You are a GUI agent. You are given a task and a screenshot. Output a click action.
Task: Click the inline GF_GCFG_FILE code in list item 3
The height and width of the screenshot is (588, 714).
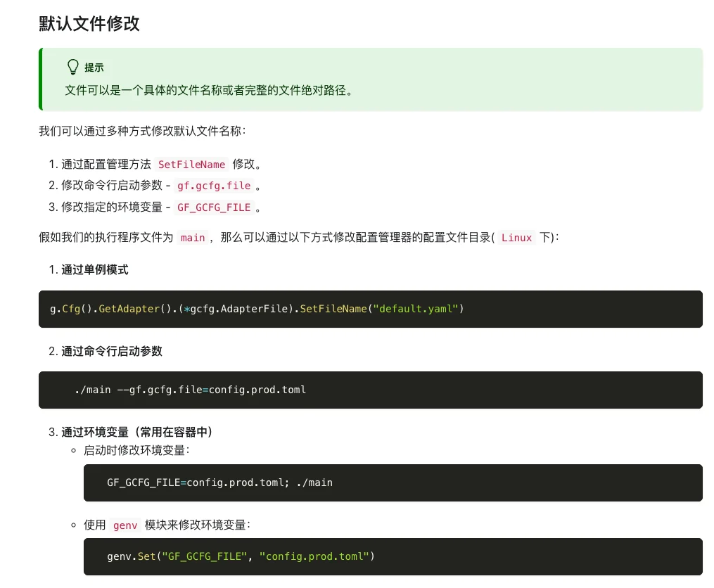coord(214,207)
